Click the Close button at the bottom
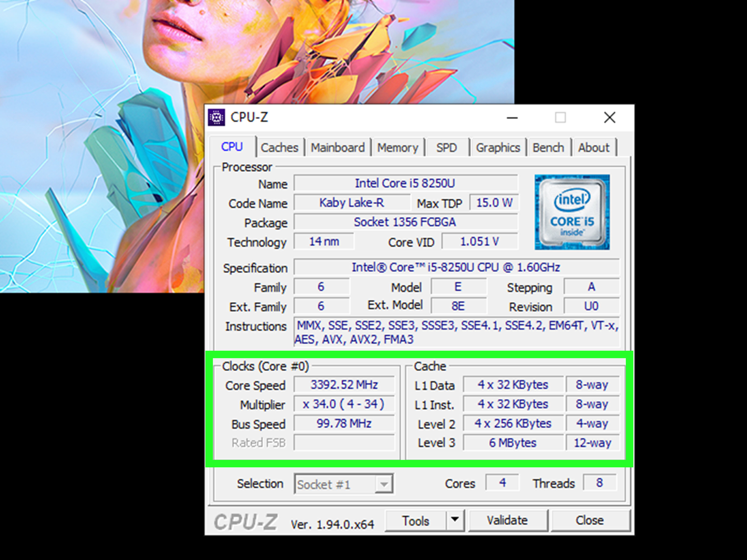 [590, 521]
